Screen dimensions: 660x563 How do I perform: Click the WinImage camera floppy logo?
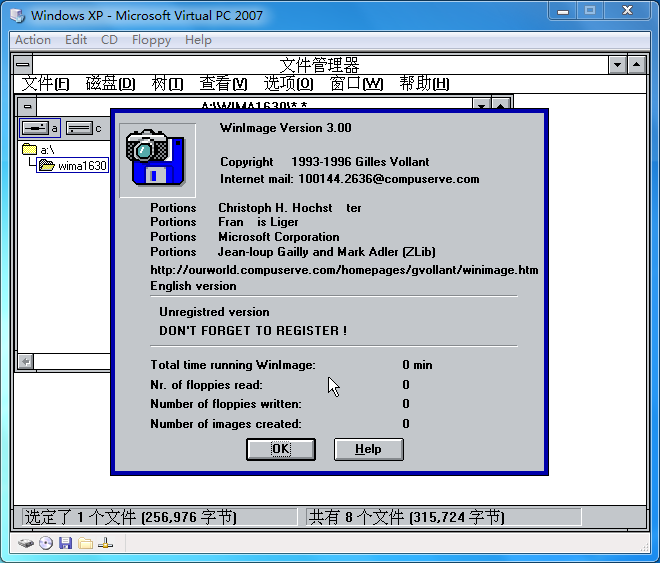[x=151, y=160]
